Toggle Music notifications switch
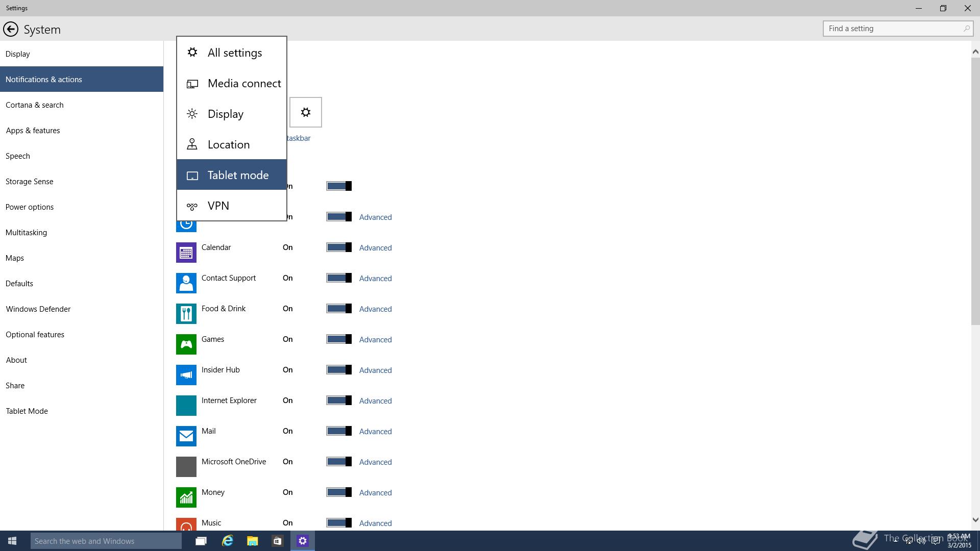980x551 pixels. (x=339, y=523)
